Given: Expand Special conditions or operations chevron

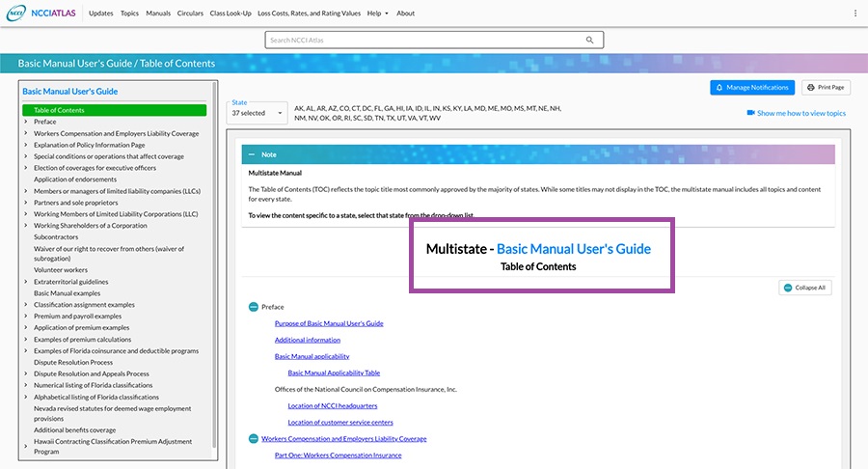Looking at the screenshot, I should pyautogui.click(x=25, y=156).
